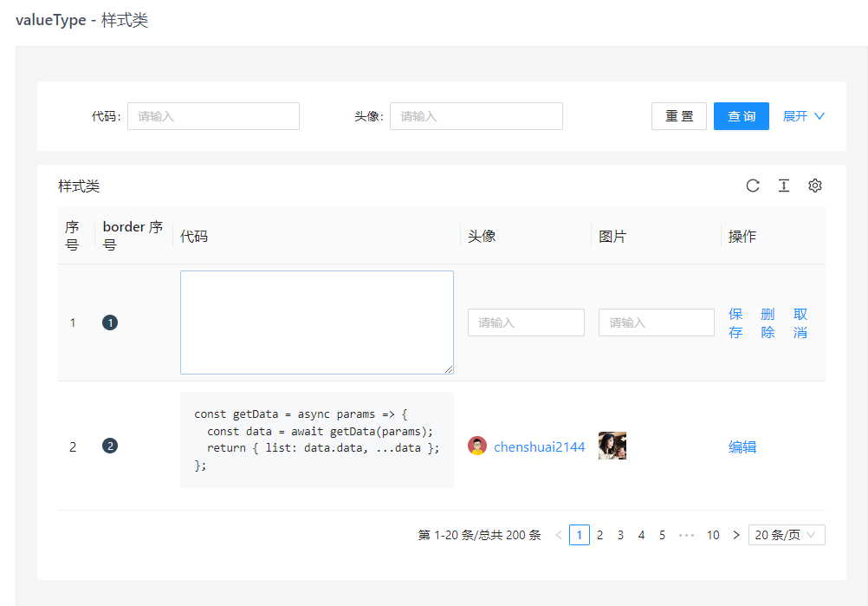Click the 第 1-20 条/总共 200 条 text
The height and width of the screenshot is (606, 868).
click(479, 535)
